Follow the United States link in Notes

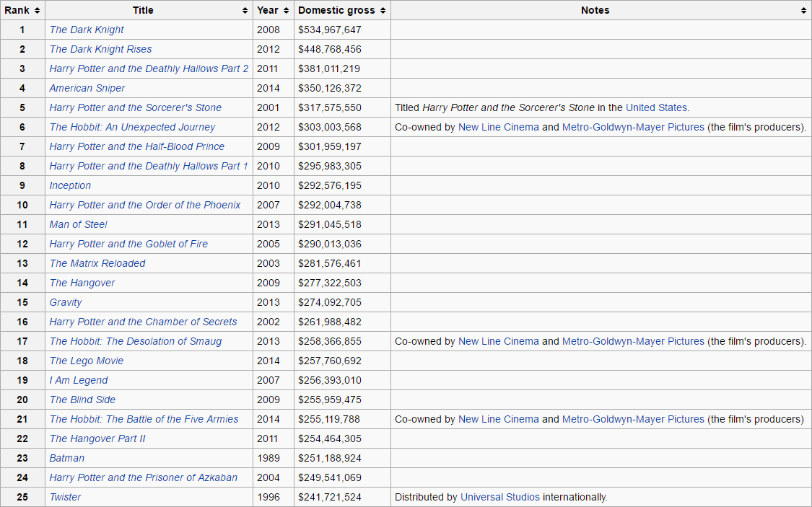click(656, 107)
